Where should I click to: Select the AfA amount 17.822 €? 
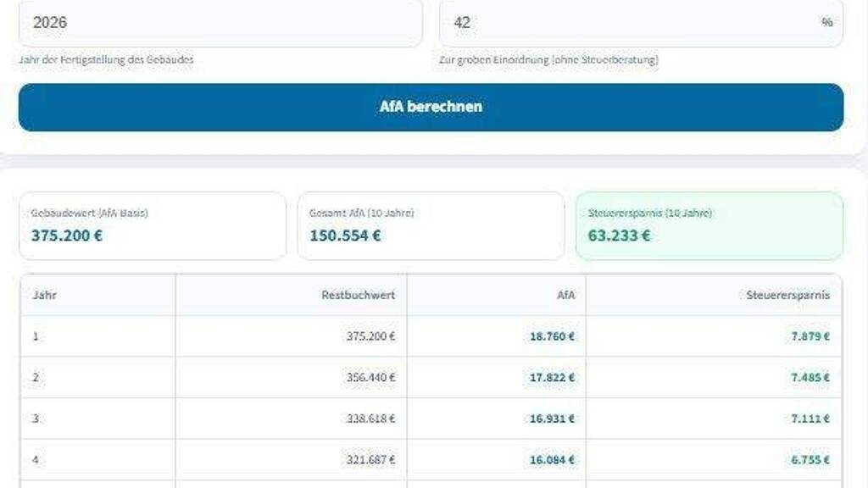click(552, 378)
